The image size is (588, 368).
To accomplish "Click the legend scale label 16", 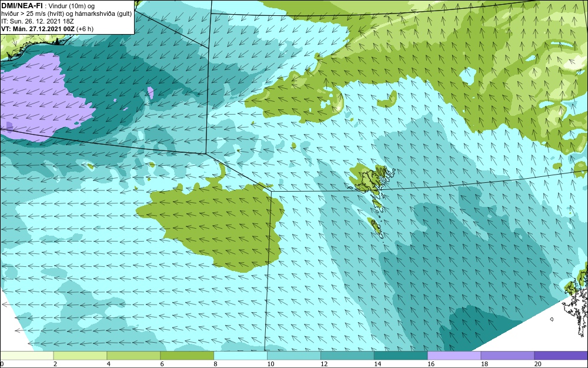I will tap(431, 364).
